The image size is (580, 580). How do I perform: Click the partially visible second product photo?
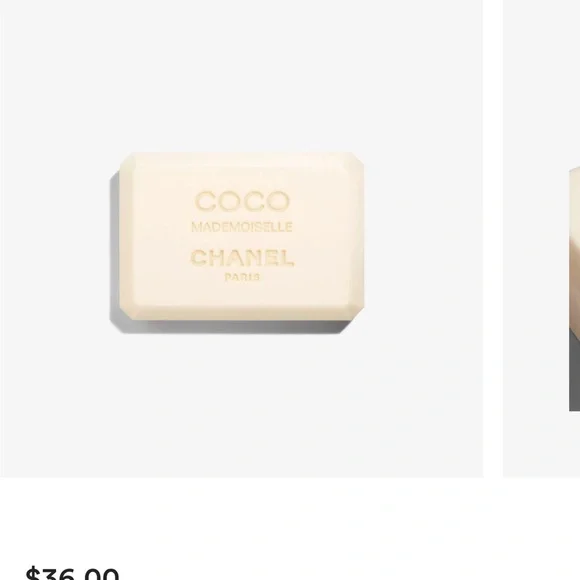(x=541, y=238)
